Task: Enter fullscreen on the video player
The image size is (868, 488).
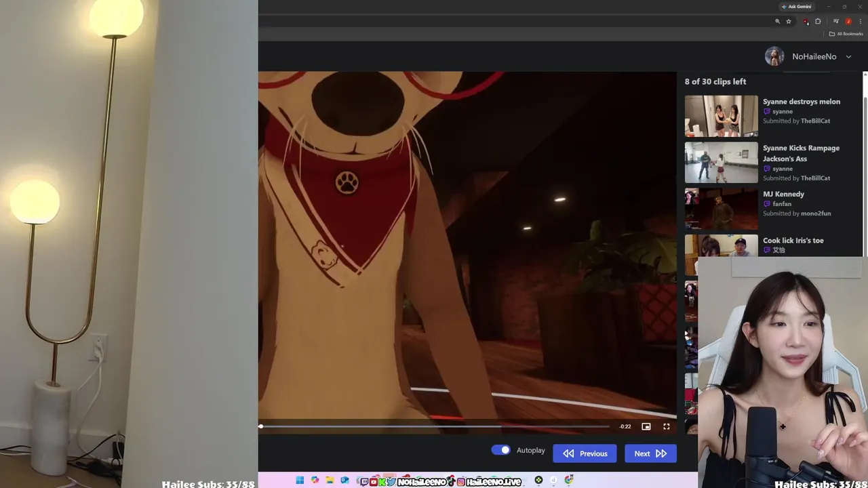Action: pyautogui.click(x=667, y=426)
